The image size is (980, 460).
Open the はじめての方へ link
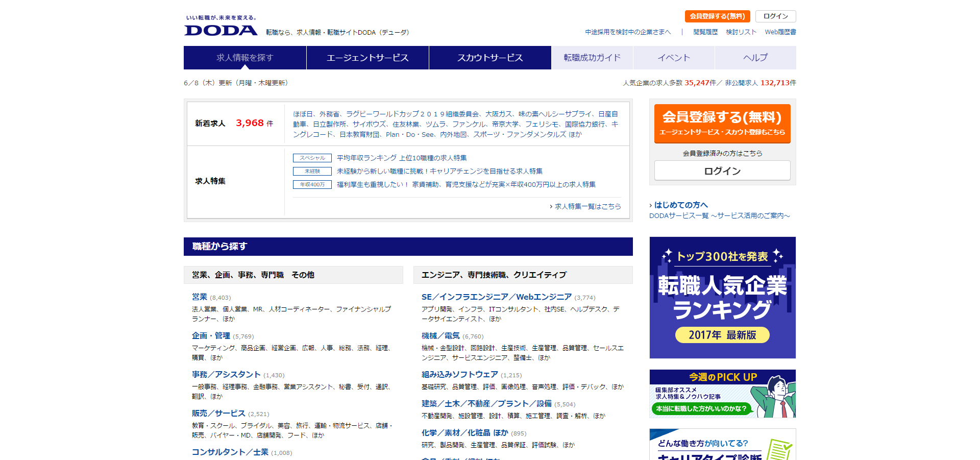pos(681,205)
